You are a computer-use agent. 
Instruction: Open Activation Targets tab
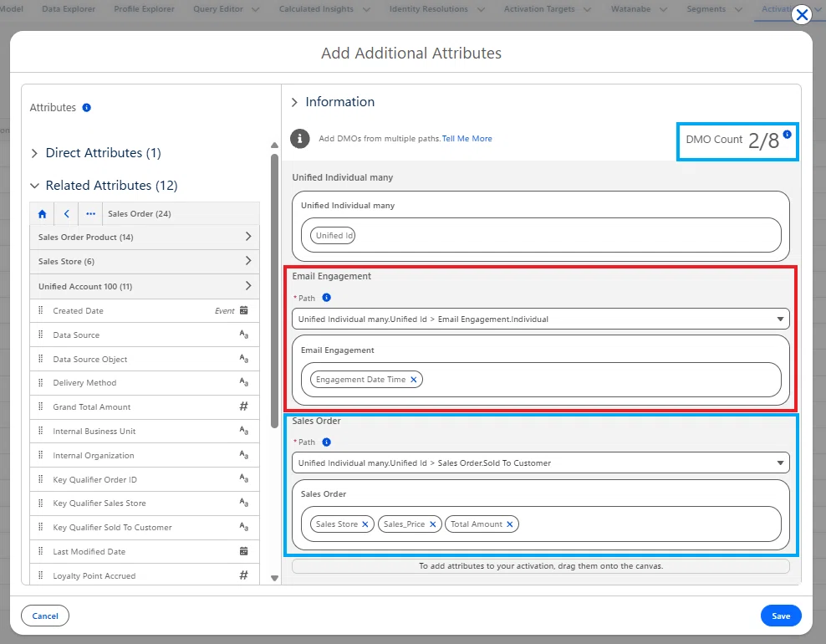(x=539, y=9)
